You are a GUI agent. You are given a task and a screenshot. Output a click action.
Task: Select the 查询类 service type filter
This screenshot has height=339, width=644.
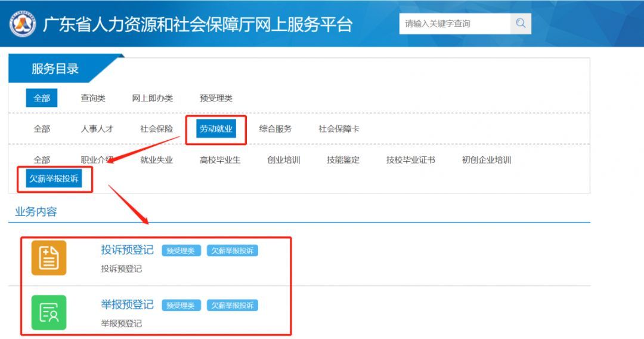(93, 98)
